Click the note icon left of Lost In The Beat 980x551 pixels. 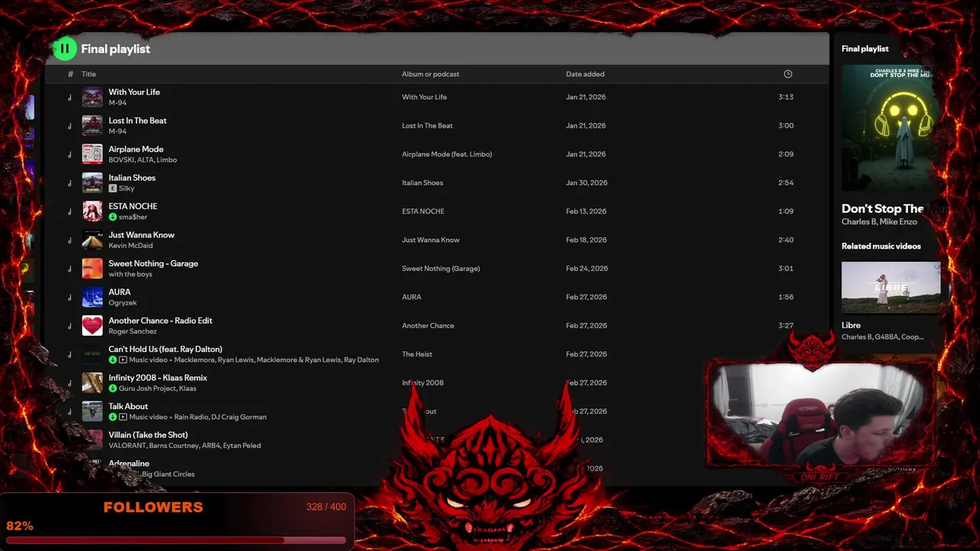click(70, 126)
